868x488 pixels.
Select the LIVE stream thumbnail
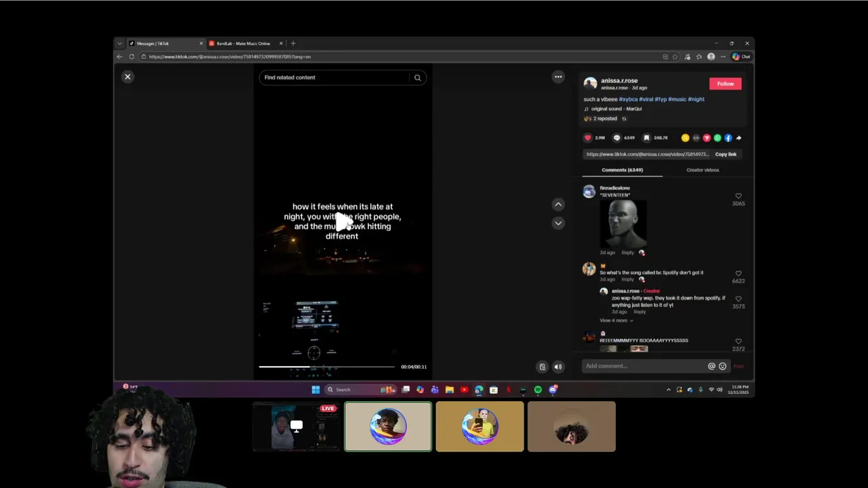click(x=296, y=426)
